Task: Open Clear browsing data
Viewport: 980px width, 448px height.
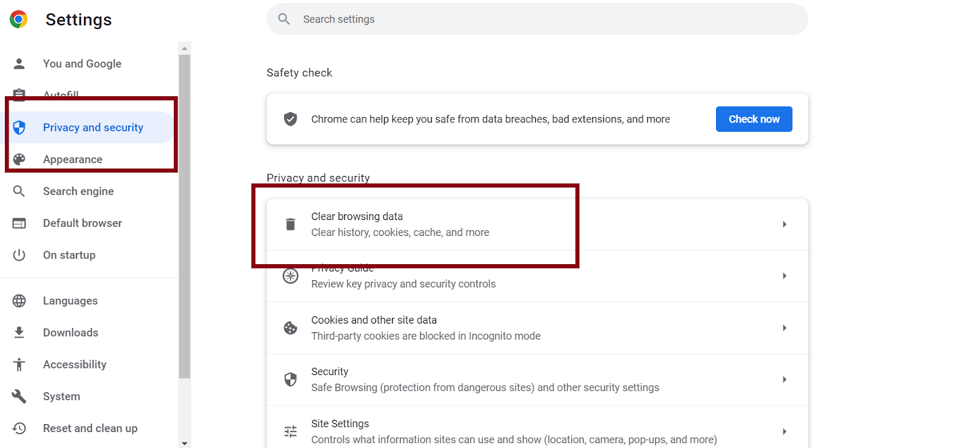Action: (537, 224)
